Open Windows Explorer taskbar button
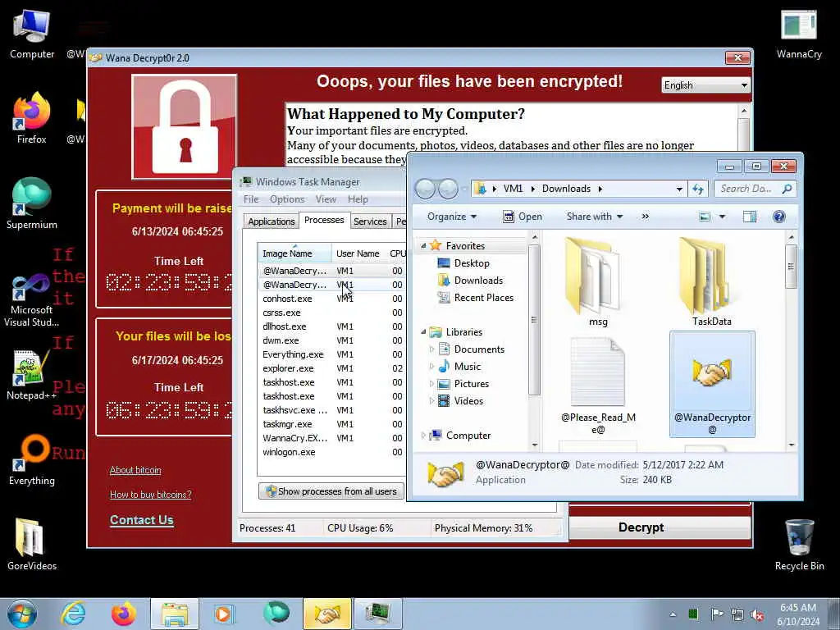Viewport: 840px width, 630px height. [x=175, y=614]
